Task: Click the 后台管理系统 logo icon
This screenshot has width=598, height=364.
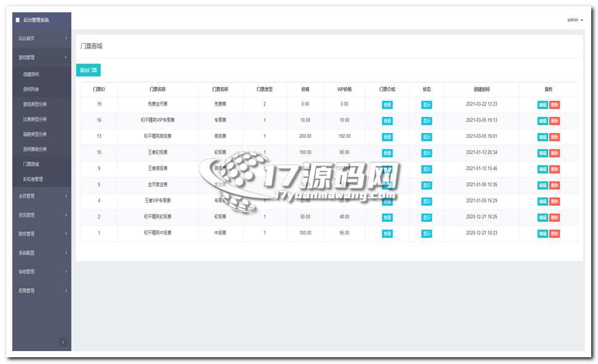Action: point(18,20)
